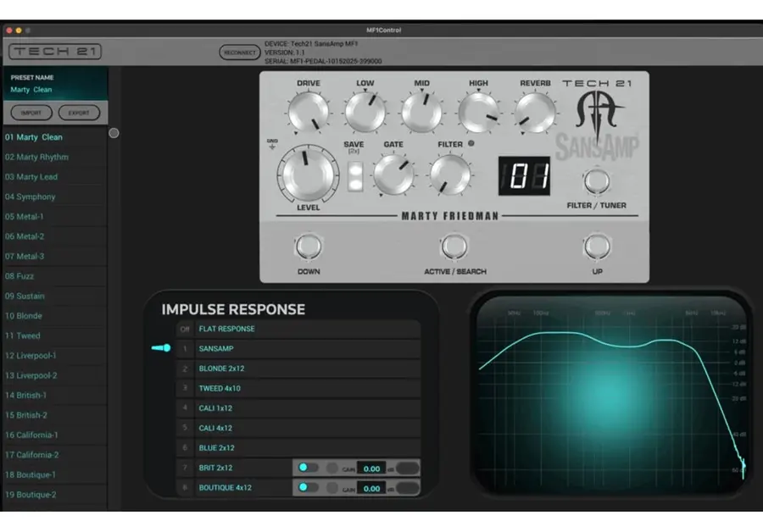
Task: Click the DOWN footswitch
Action: (x=309, y=247)
